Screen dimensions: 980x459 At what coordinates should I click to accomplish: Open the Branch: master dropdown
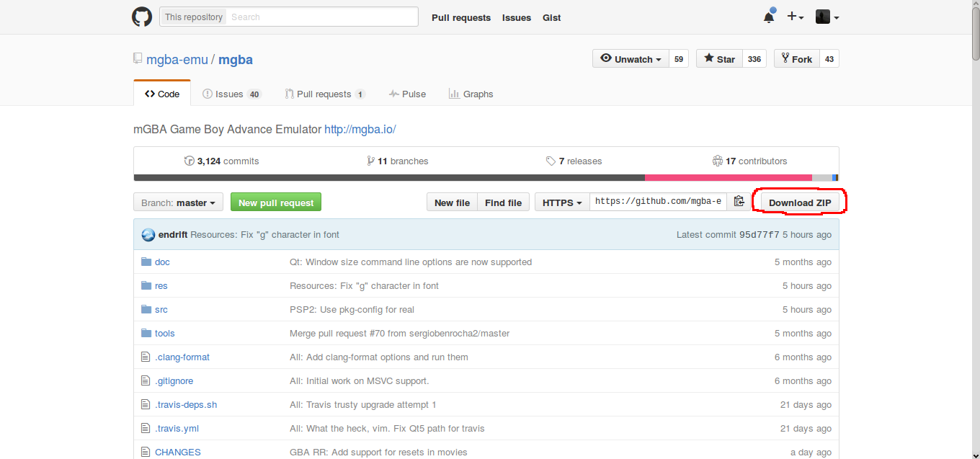tap(178, 202)
